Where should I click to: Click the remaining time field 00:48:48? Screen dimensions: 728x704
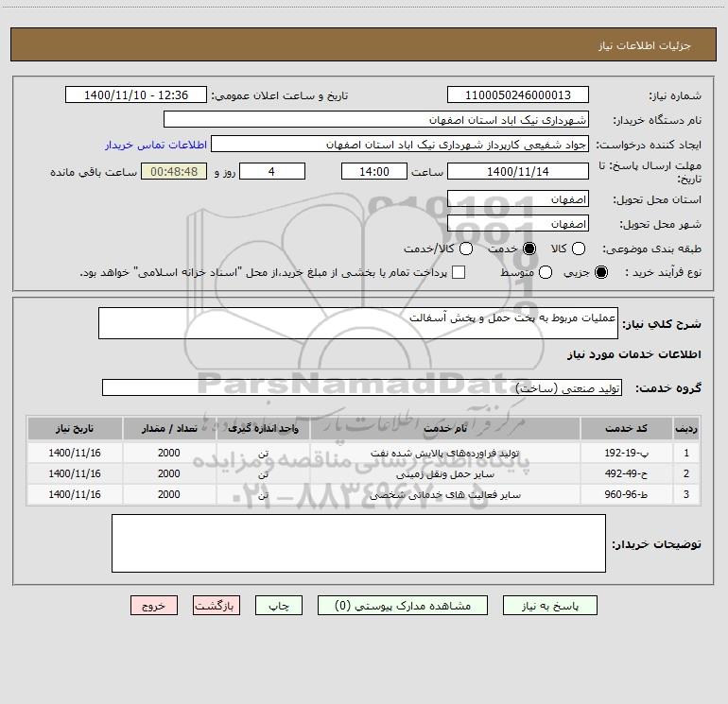click(x=174, y=171)
